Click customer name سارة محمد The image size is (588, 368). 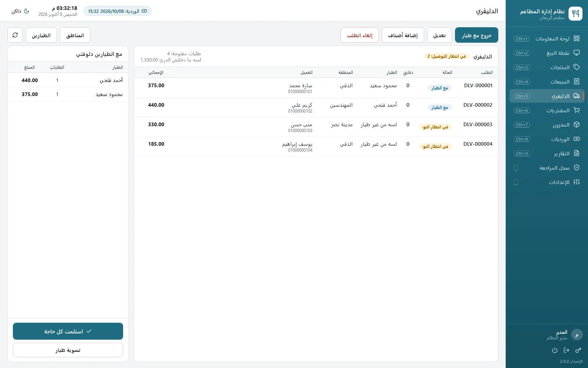pos(301,85)
